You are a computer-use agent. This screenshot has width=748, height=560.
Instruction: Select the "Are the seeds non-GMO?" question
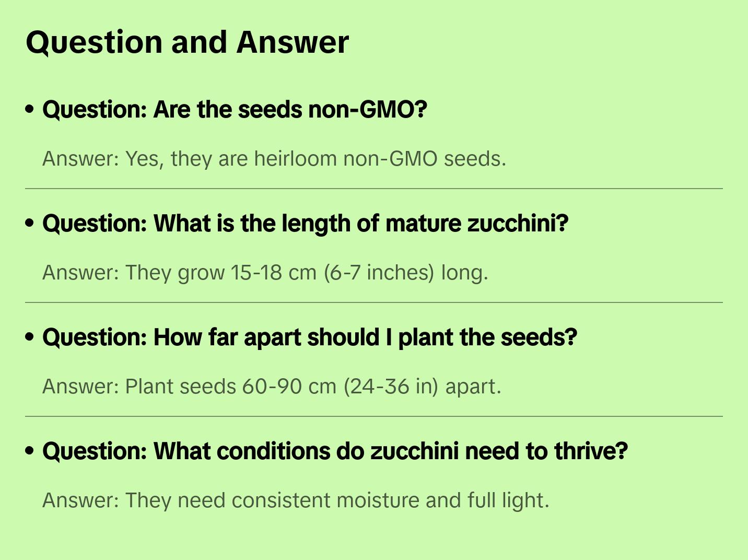235,110
